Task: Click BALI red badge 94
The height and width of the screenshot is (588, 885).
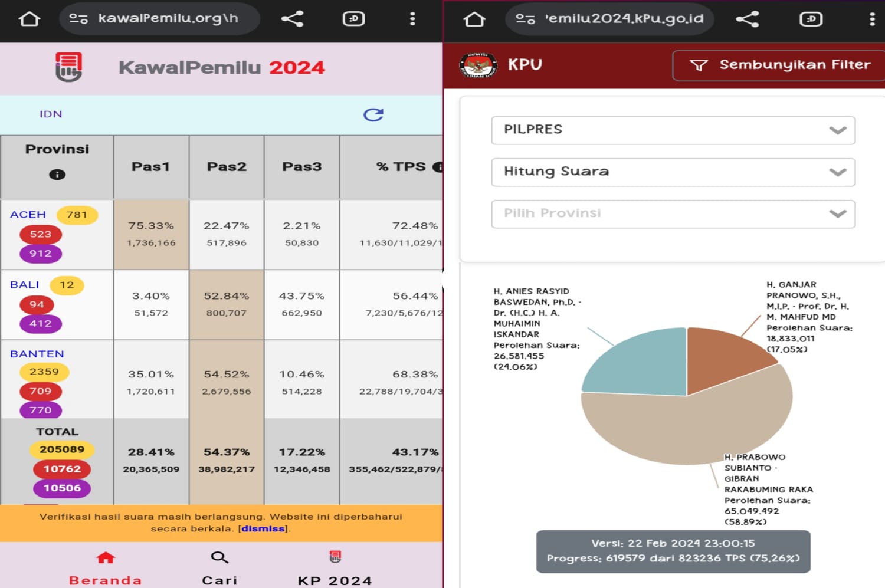Action: tap(37, 304)
